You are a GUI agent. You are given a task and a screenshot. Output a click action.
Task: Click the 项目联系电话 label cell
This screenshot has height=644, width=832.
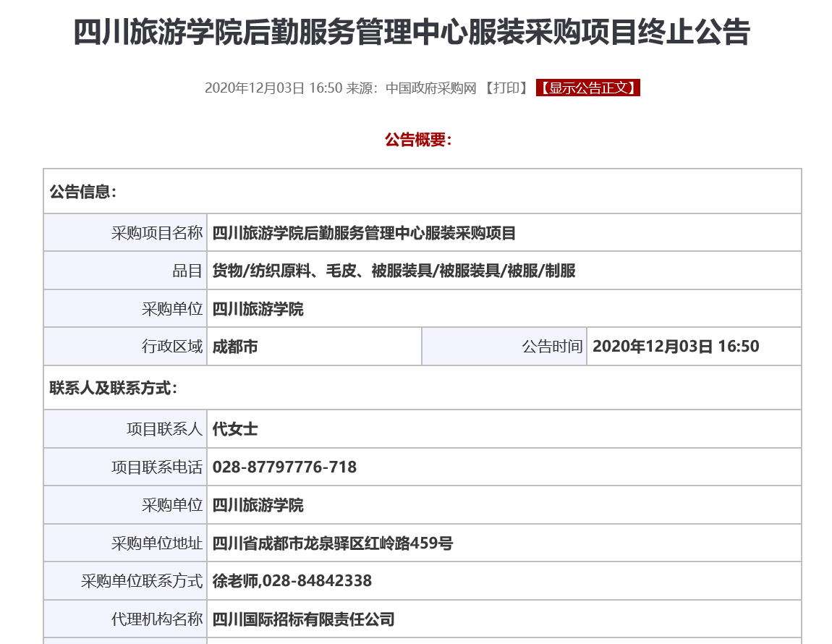coord(125,467)
